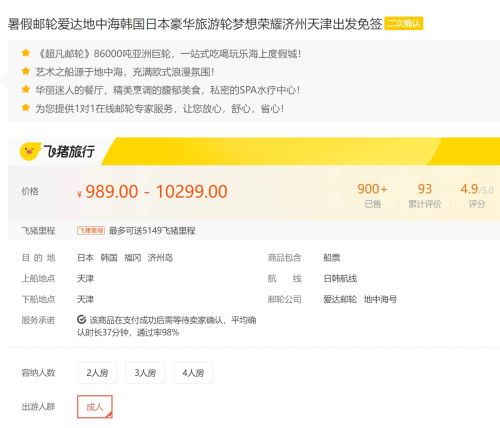Click the 二次确认 yellow badge

click(404, 23)
